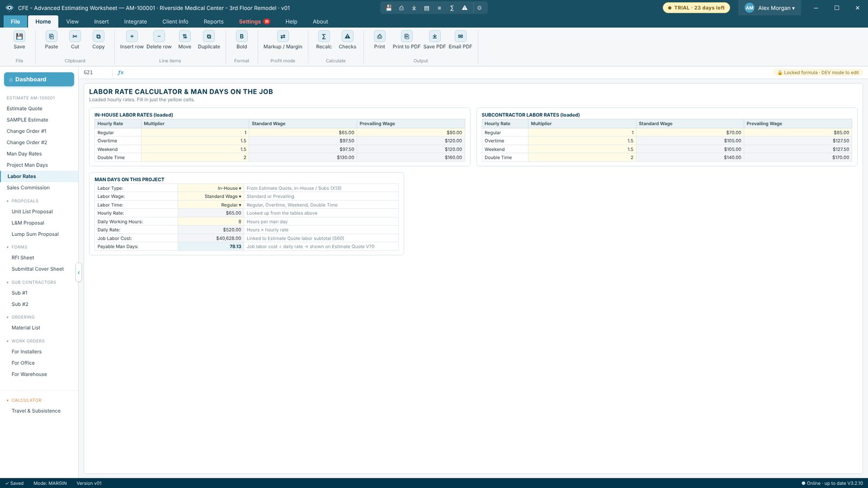Go to the Dashboard button
This screenshot has height=488, width=868.
click(39, 79)
